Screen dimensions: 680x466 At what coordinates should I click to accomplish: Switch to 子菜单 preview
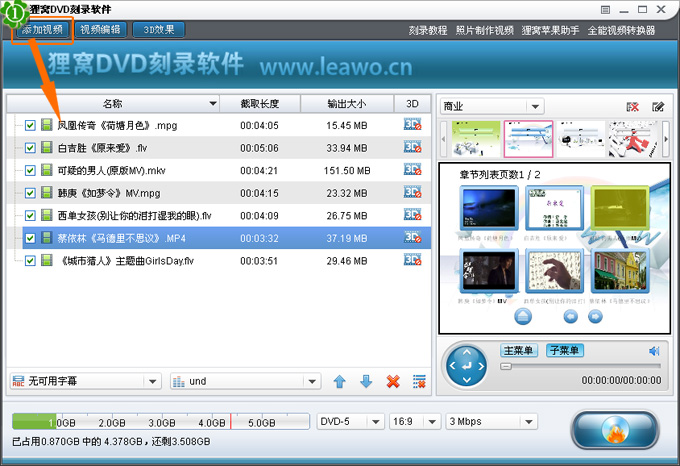tap(565, 350)
